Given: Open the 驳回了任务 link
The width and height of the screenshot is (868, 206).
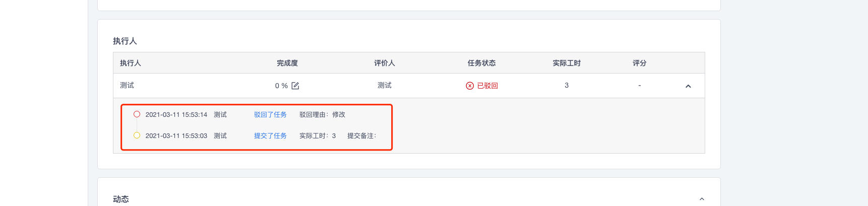Looking at the screenshot, I should click(x=270, y=115).
